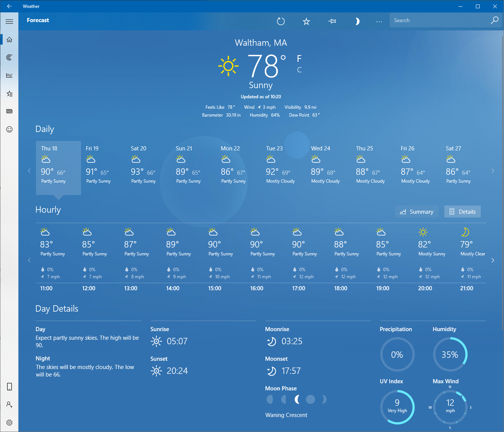Pin the location to Start
This screenshot has height=432, width=504.
pos(332,21)
